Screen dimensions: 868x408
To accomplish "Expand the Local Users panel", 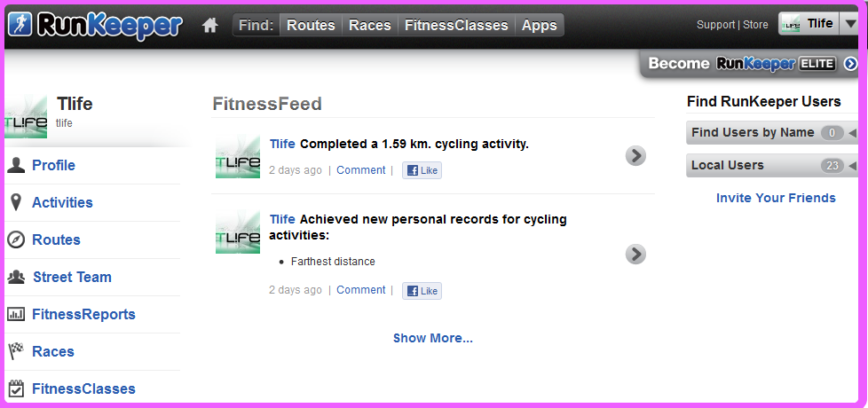I will pyautogui.click(x=771, y=165).
